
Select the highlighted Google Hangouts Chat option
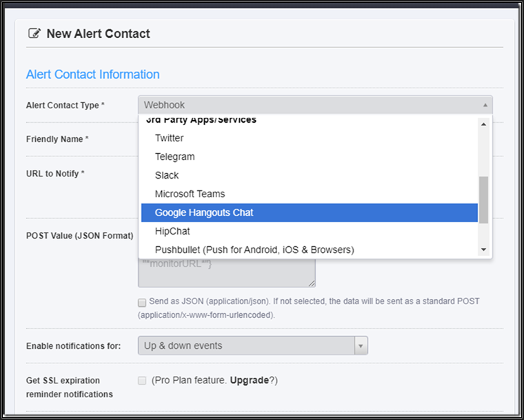[x=310, y=212]
